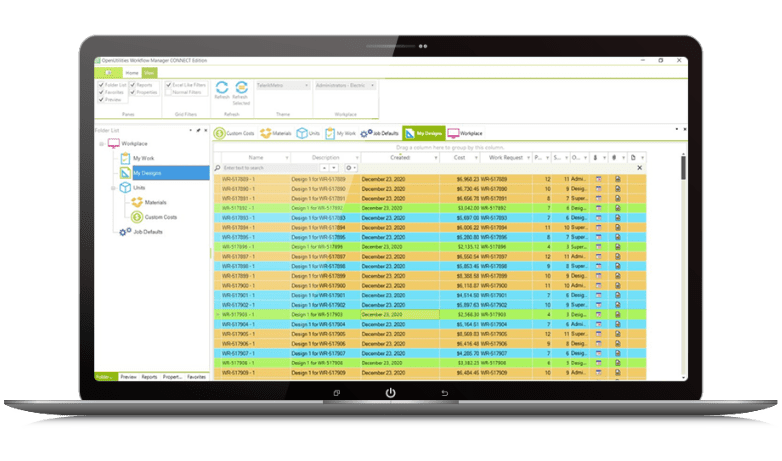Open the Custom Costs tab icon

[220, 133]
